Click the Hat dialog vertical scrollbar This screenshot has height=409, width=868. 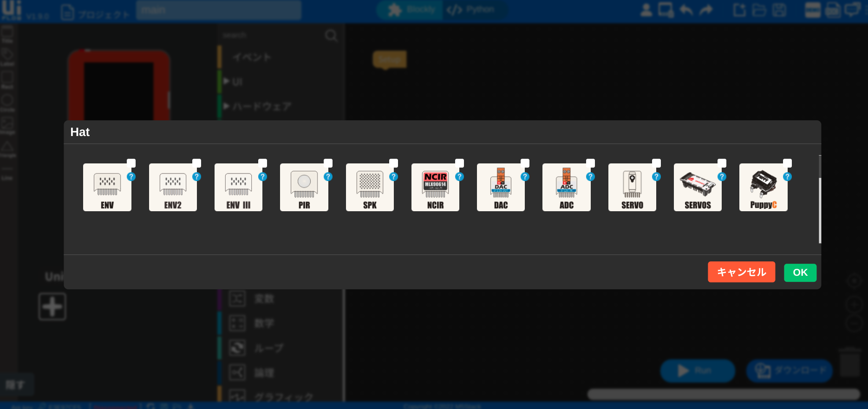pos(820,209)
